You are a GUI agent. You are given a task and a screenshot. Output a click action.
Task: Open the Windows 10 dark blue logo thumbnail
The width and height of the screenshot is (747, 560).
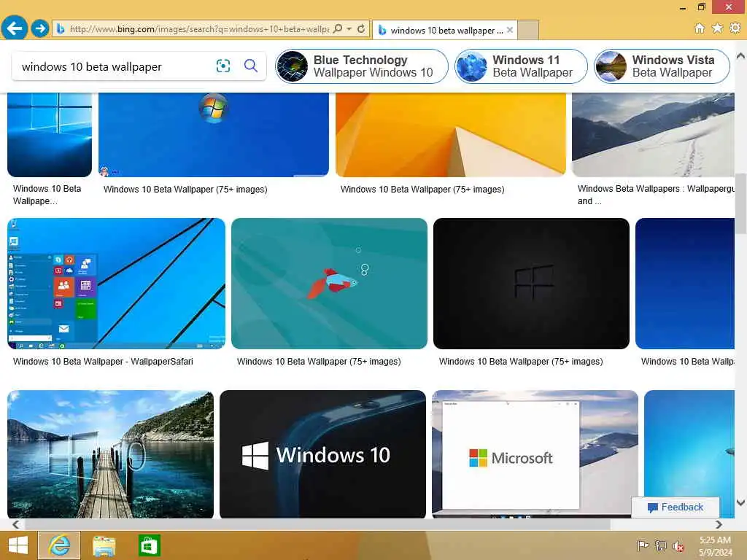(x=322, y=454)
